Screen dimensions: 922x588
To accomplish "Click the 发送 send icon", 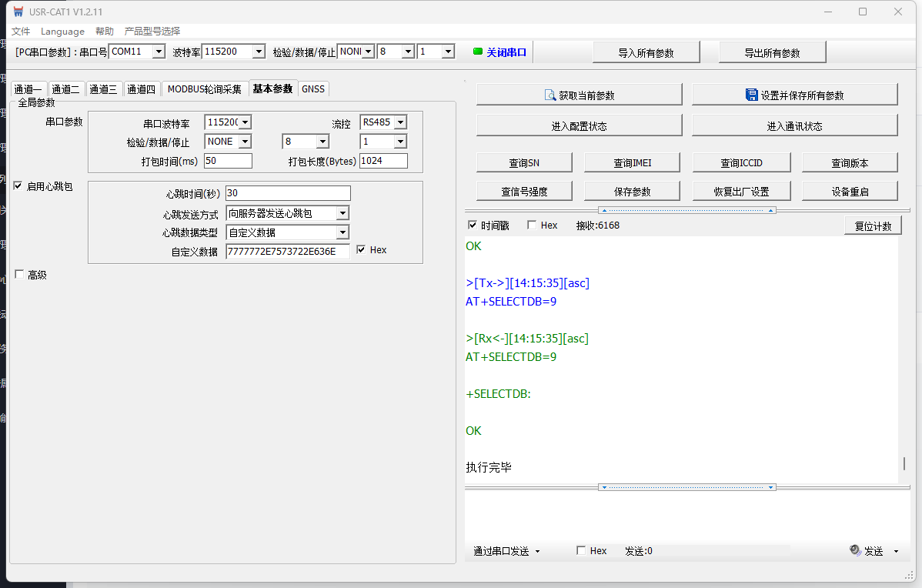I will point(855,551).
